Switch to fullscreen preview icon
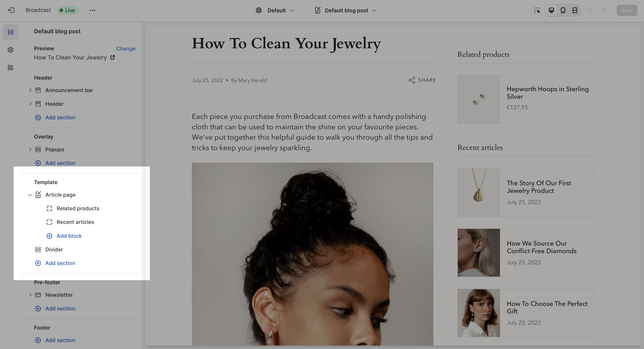 575,10
